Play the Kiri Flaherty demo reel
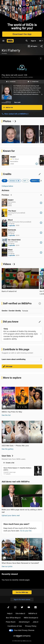44x644 pixels. [22, 67]
